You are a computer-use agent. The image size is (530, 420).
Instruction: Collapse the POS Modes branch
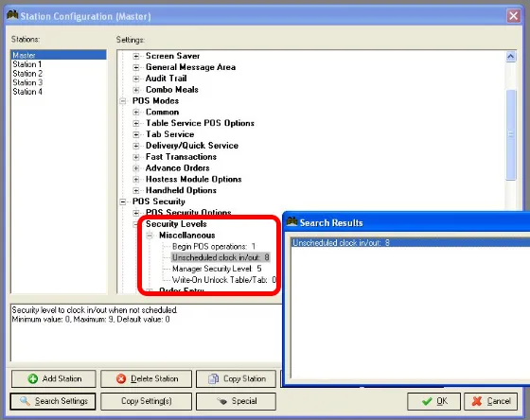123,100
